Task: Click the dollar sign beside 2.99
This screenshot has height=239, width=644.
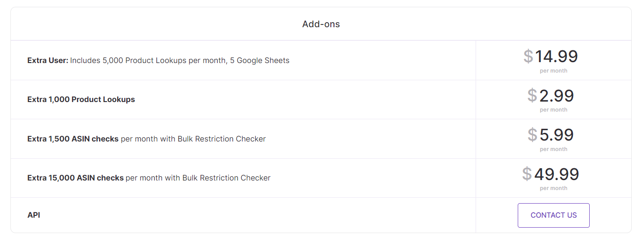Action: [x=532, y=96]
